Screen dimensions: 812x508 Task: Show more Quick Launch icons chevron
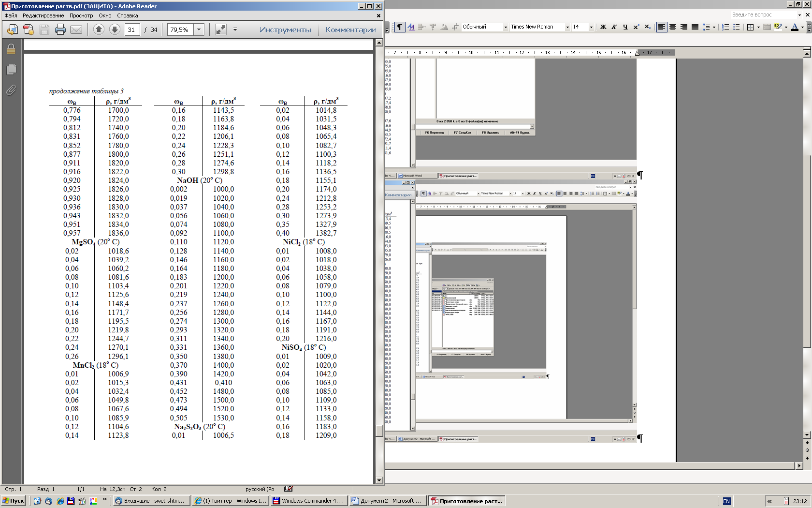pyautogui.click(x=105, y=500)
